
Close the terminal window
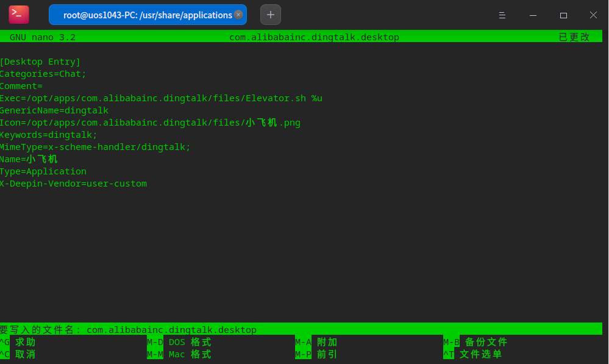click(x=594, y=15)
